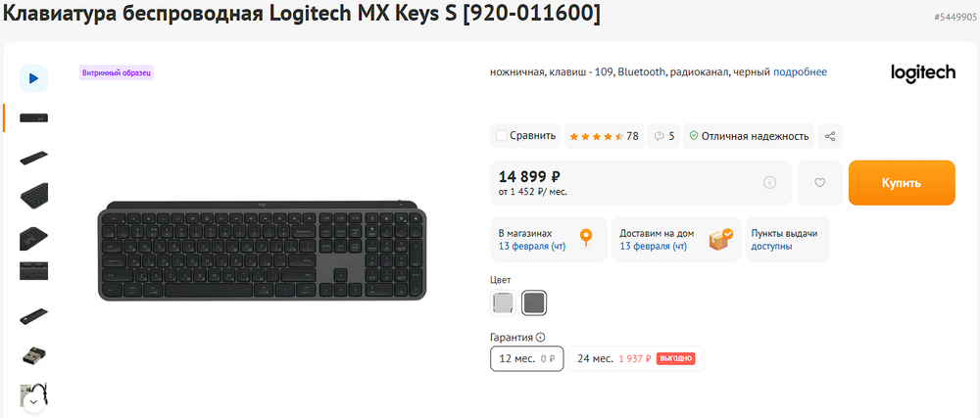The image size is (980, 418).
Task: Select the 12 мес. warranty option
Action: [x=526, y=359]
